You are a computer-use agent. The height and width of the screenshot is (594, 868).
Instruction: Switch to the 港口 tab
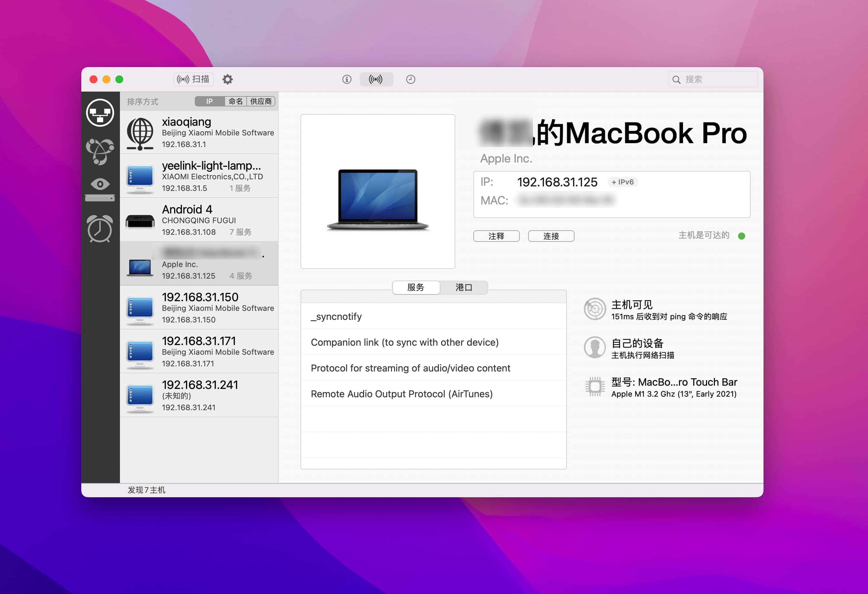(x=464, y=287)
